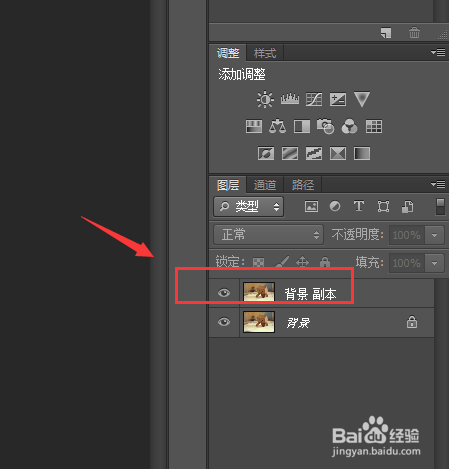Add a Channel Mixer adjustment layer
The image size is (449, 469).
coord(349,127)
